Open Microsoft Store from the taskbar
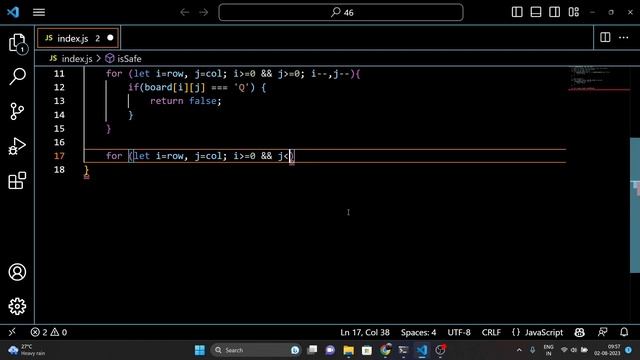 (367, 350)
